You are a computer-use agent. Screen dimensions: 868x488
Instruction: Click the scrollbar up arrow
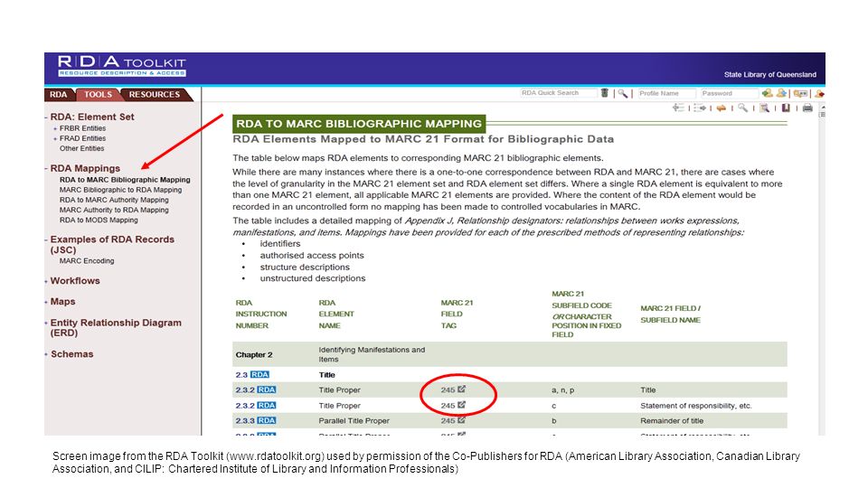823,107
